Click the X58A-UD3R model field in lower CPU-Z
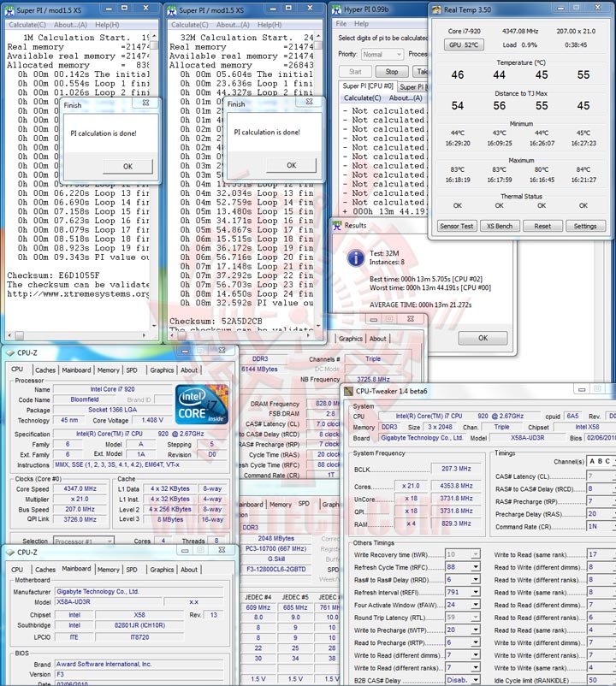The width and height of the screenshot is (616, 686). (107, 602)
